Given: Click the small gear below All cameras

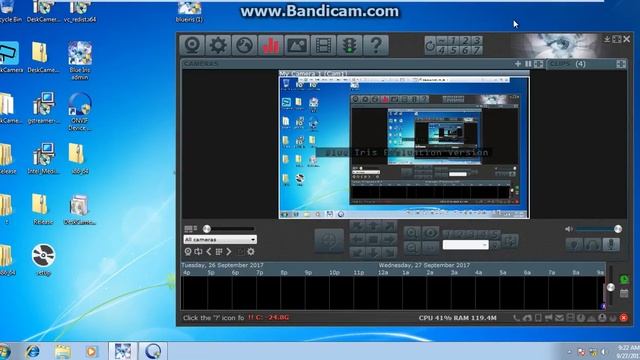Looking at the screenshot, I should tap(251, 252).
